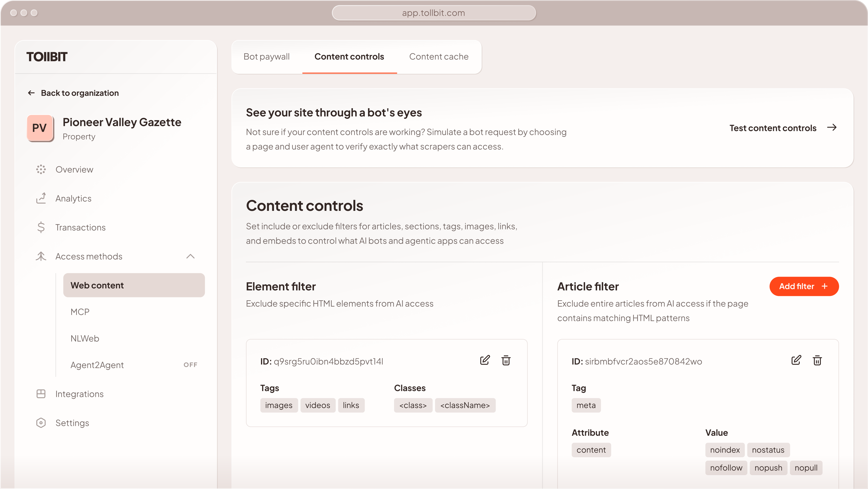Image resolution: width=868 pixels, height=489 pixels.
Task: Open the Content cache tab
Action: pyautogui.click(x=438, y=57)
